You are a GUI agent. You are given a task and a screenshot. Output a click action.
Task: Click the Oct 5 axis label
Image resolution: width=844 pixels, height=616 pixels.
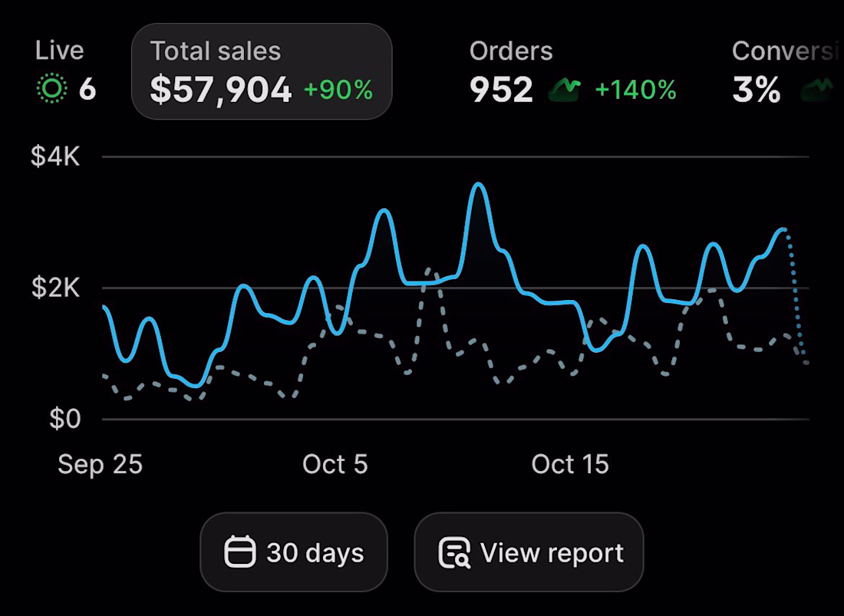tap(335, 464)
